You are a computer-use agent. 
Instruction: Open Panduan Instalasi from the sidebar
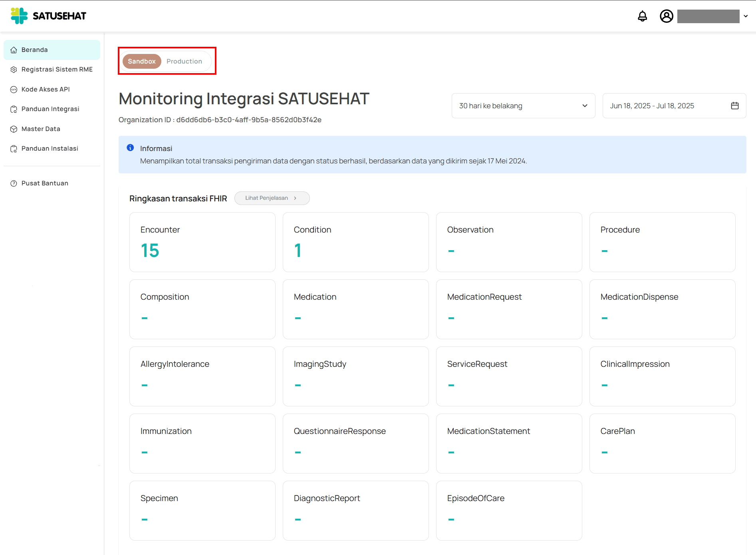(x=50, y=148)
